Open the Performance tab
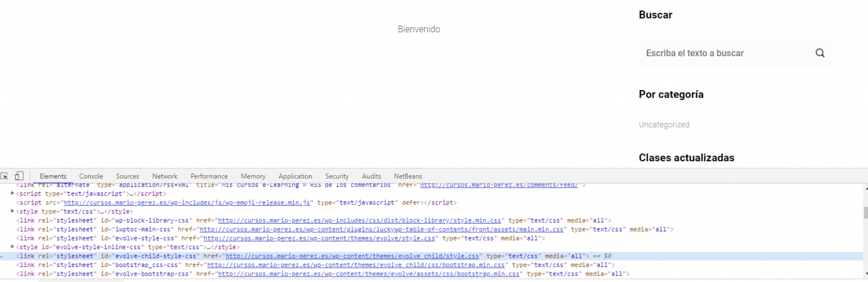Screen dimensions: 868x282 (209, 176)
